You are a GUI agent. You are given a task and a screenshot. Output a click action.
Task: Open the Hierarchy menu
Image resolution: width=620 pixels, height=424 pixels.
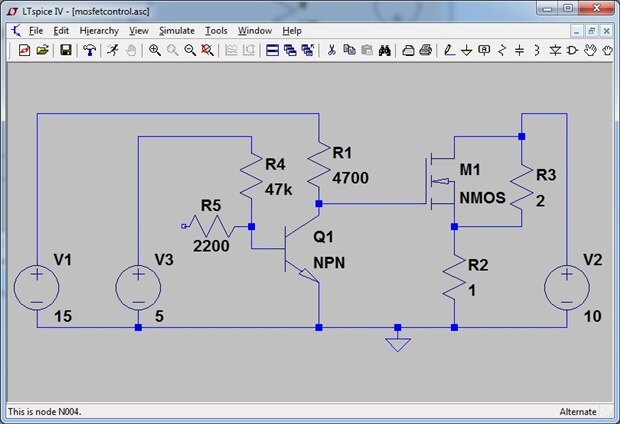point(99,31)
